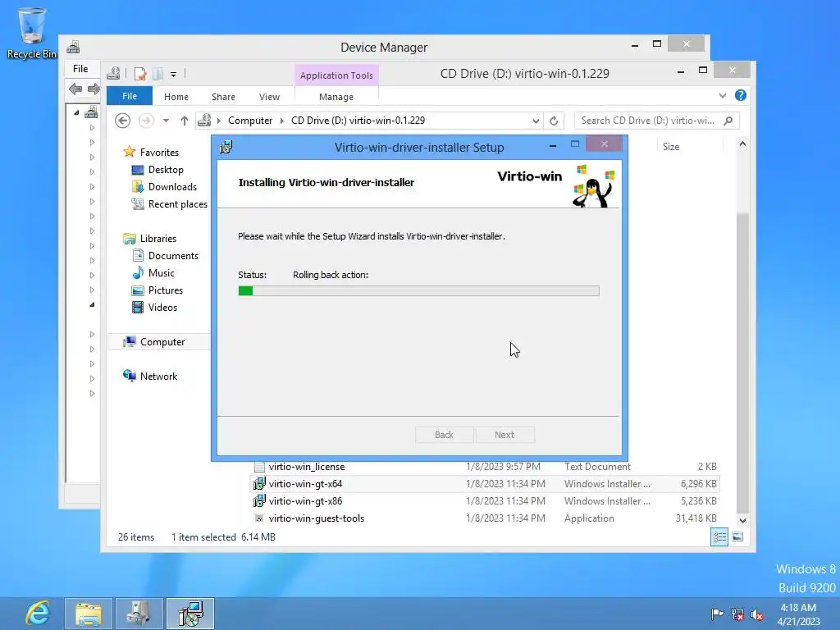Viewport: 840px width, 630px height.
Task: Click the Explorer Forward navigation arrow
Action: click(146, 121)
